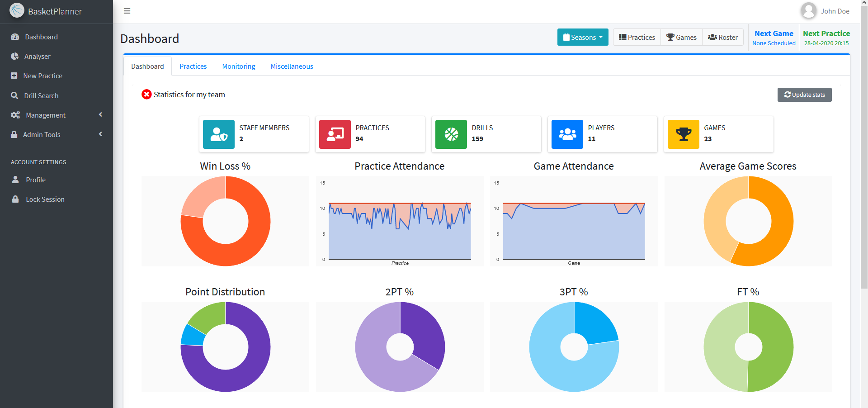Open the Seasons dropdown

[583, 38]
